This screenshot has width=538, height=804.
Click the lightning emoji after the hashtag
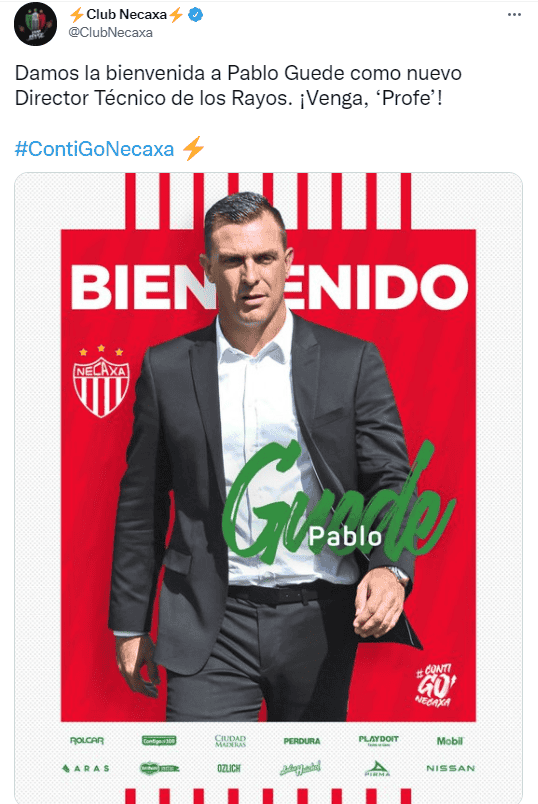tap(193, 149)
